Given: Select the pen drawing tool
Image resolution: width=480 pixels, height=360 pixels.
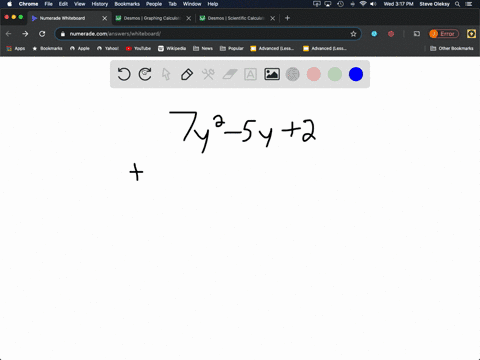Looking at the screenshot, I should [187, 74].
